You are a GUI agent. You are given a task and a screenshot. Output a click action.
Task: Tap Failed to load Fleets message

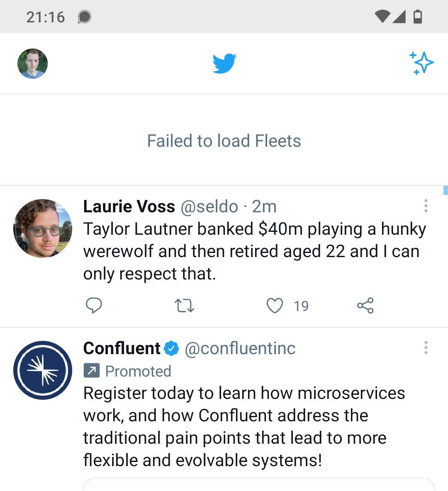pos(224,141)
